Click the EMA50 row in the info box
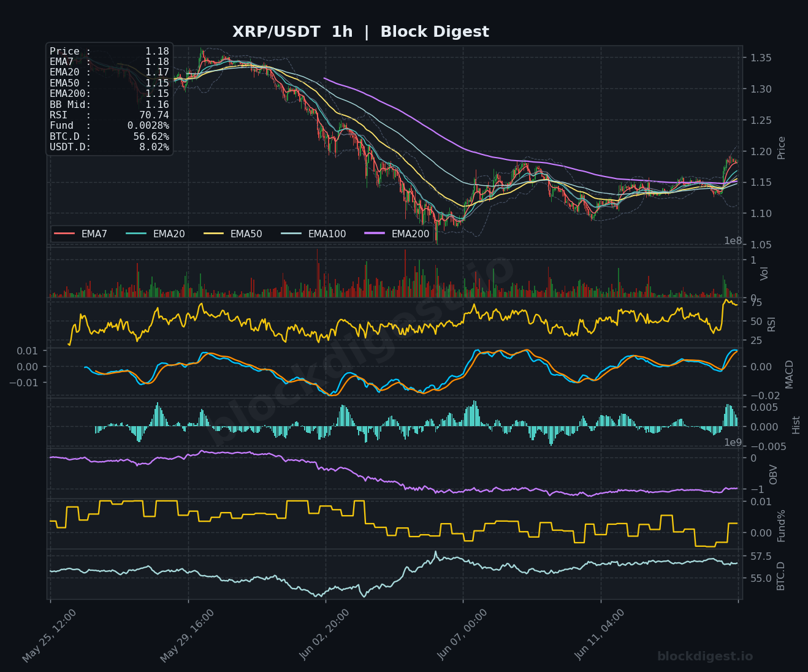808x672 pixels. pos(109,83)
